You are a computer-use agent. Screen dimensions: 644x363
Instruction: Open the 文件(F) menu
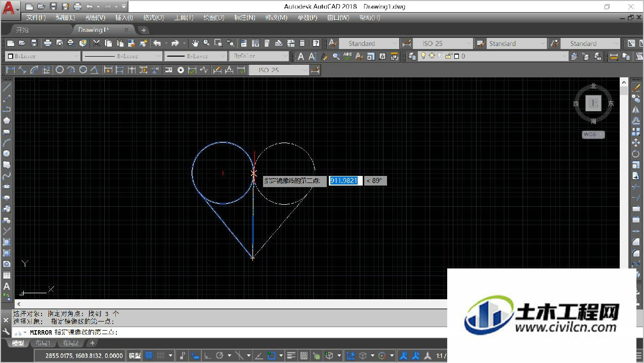point(35,17)
